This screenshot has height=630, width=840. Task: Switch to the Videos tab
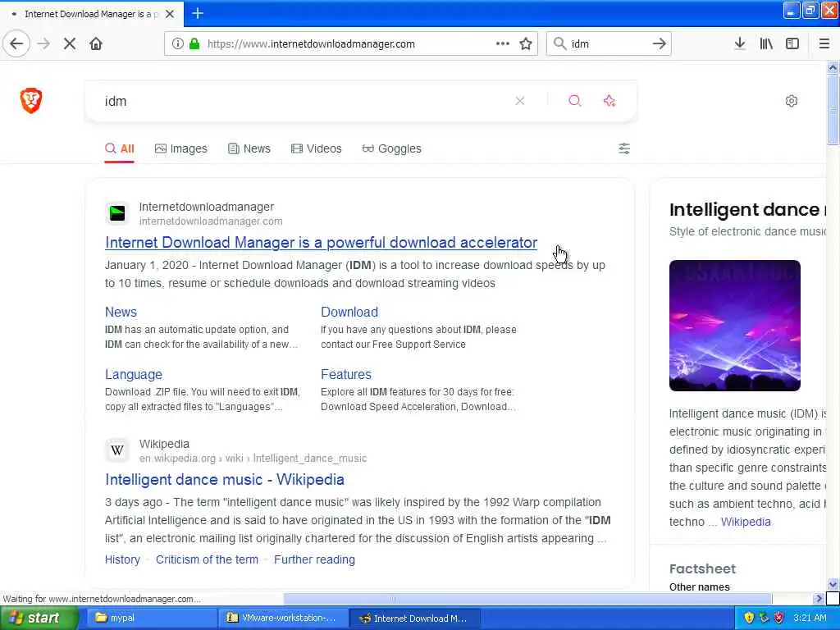pos(316,148)
